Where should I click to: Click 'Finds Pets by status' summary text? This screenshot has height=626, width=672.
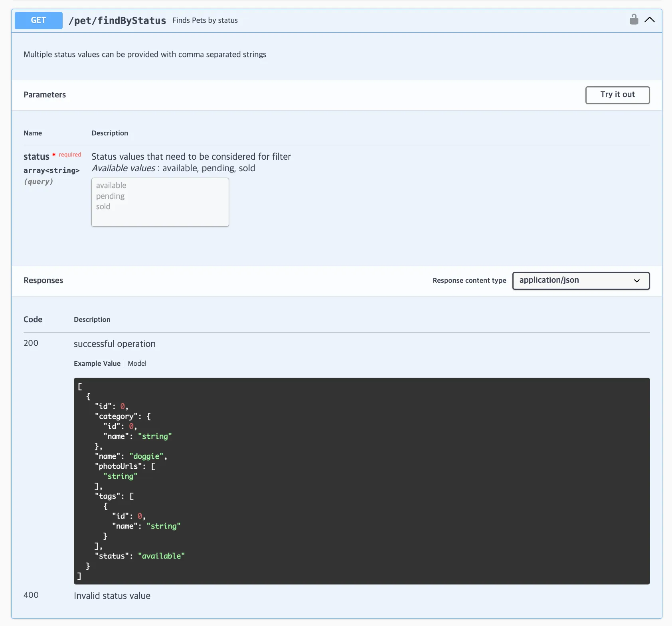coord(205,20)
